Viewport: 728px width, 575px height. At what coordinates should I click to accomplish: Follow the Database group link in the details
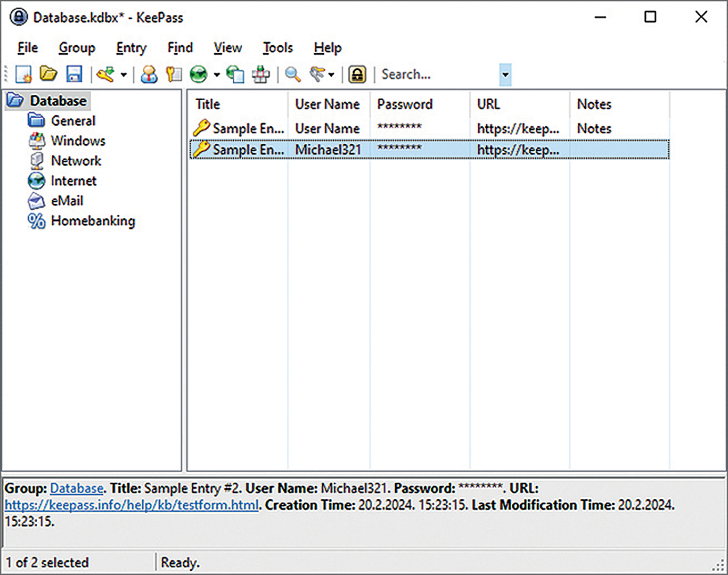[77, 488]
